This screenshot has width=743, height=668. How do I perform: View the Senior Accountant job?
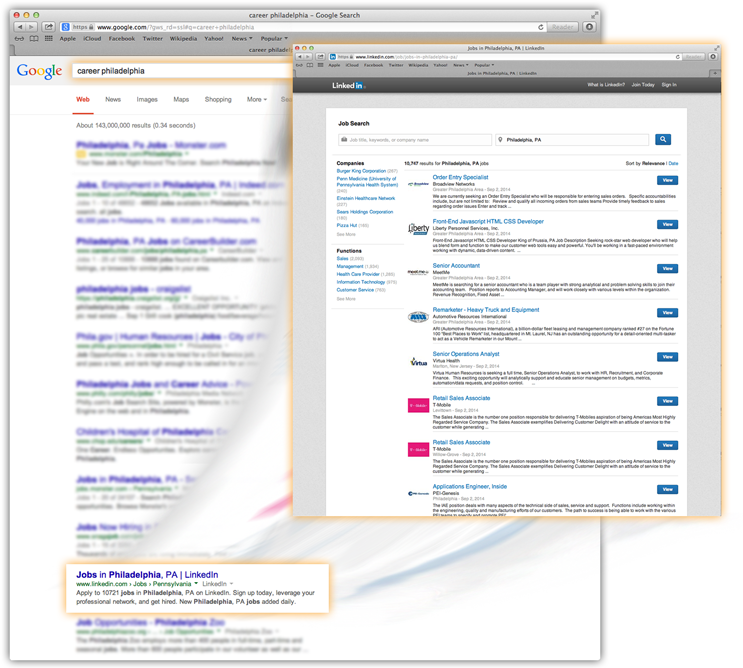pyautogui.click(x=667, y=269)
